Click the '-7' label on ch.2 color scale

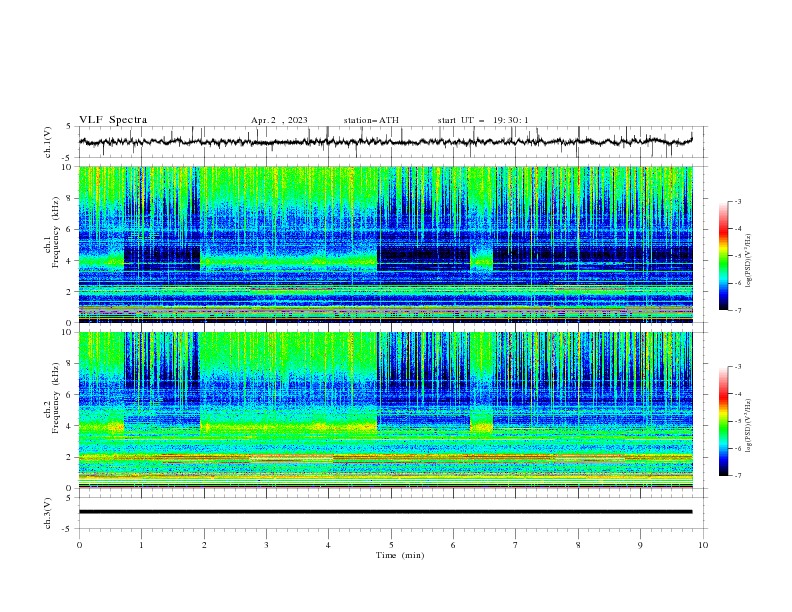[x=737, y=475]
